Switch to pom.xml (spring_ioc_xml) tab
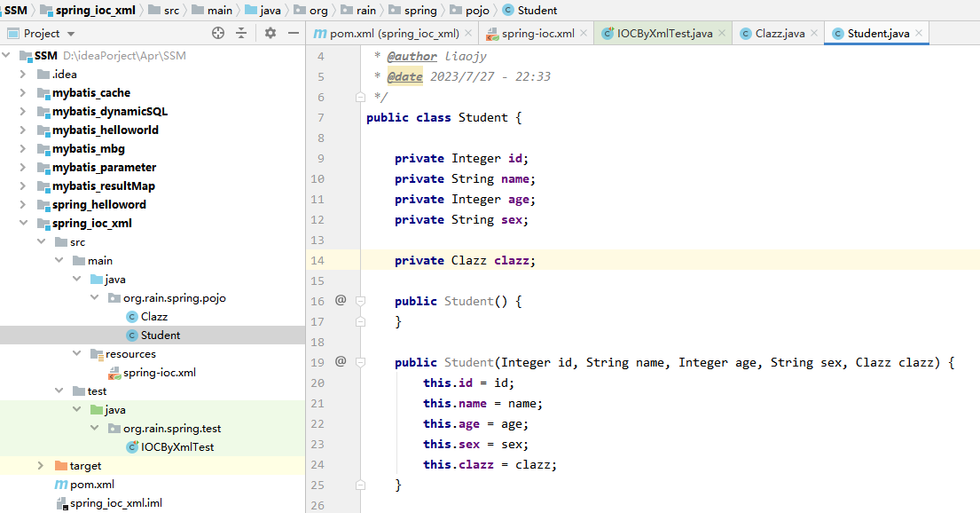Image resolution: width=980 pixels, height=513 pixels. [x=395, y=33]
